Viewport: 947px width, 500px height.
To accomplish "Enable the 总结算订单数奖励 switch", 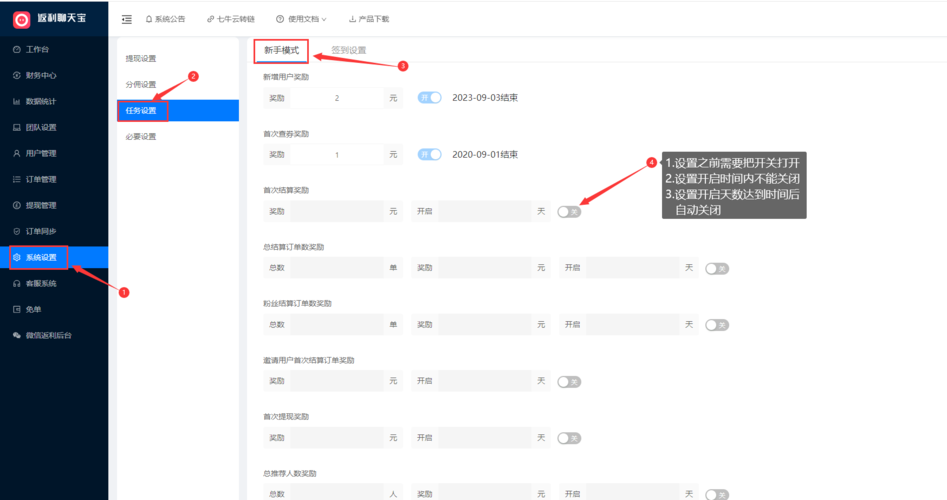I will click(717, 269).
